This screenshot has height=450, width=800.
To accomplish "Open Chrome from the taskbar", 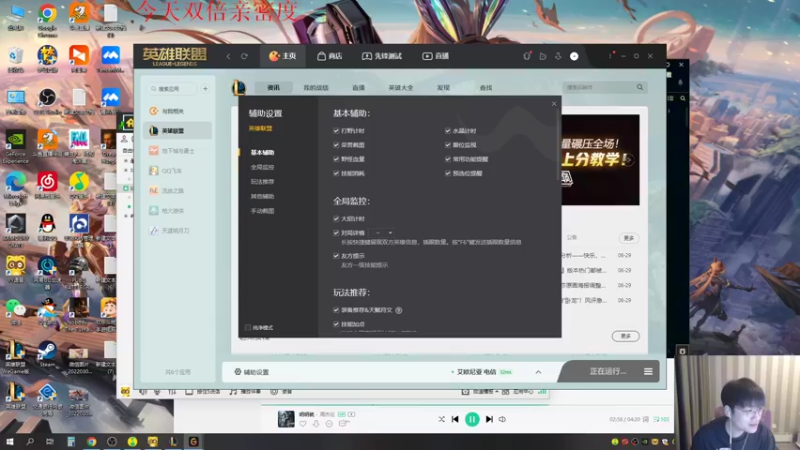I will (91, 441).
